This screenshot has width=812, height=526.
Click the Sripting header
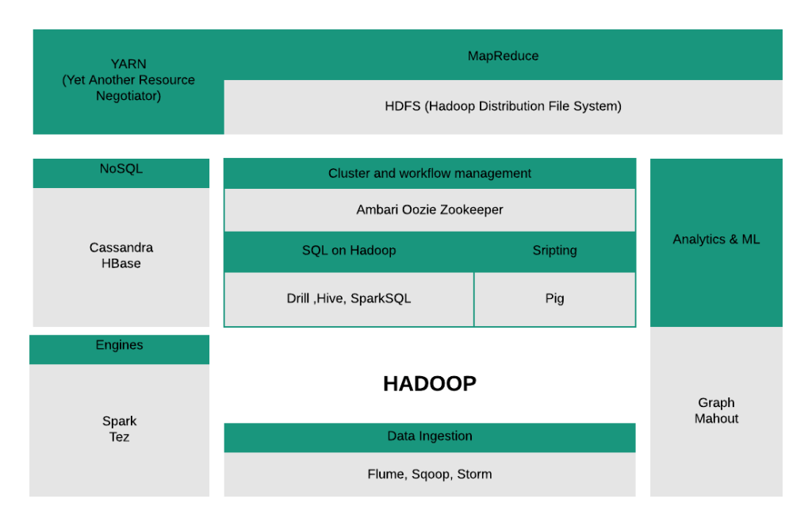pyautogui.click(x=554, y=251)
